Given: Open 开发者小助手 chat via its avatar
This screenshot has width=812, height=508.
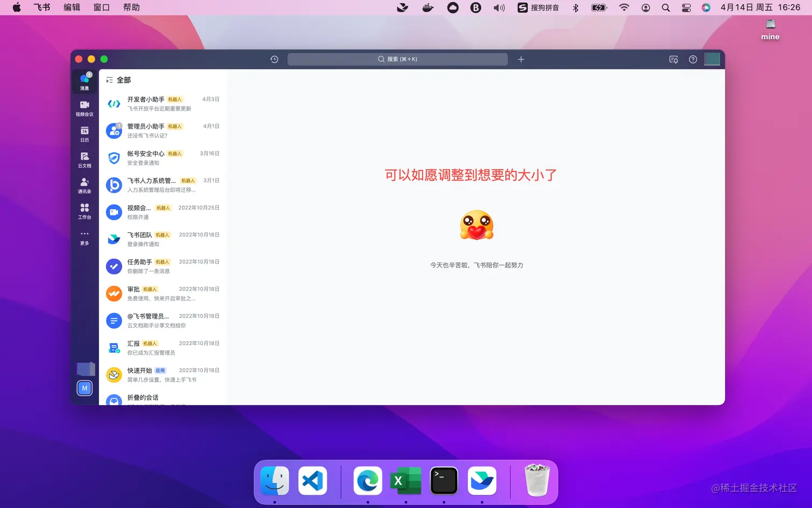Looking at the screenshot, I should pos(114,104).
